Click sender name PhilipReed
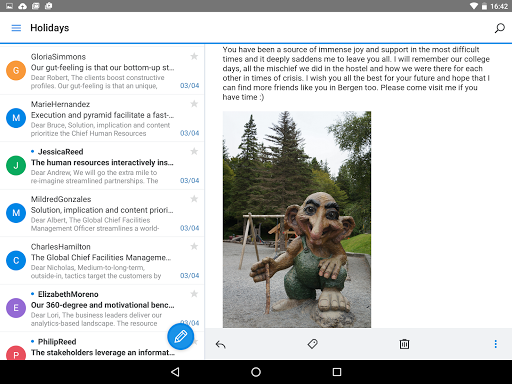 (57, 342)
